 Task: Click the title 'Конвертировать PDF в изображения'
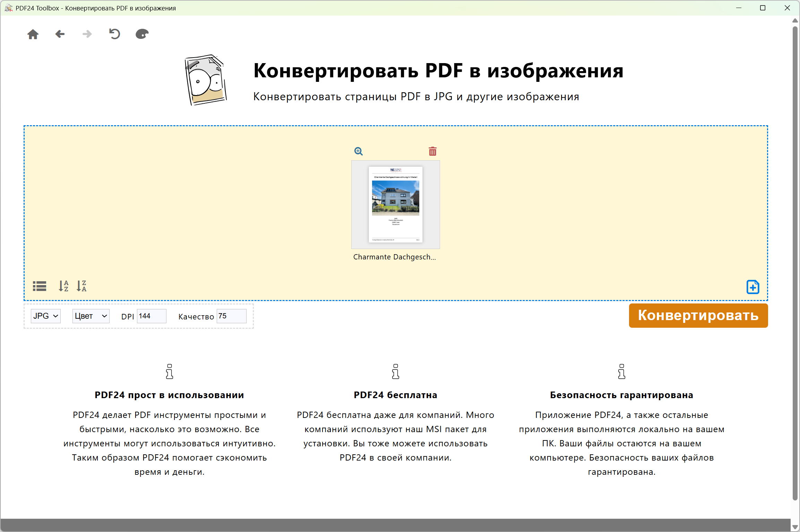click(x=439, y=71)
